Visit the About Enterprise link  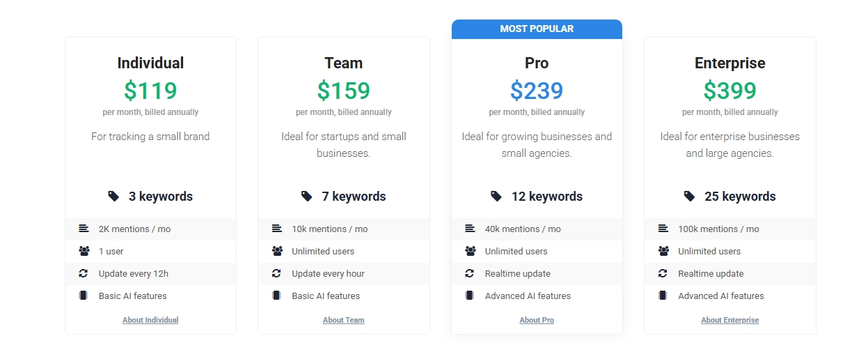(x=729, y=320)
